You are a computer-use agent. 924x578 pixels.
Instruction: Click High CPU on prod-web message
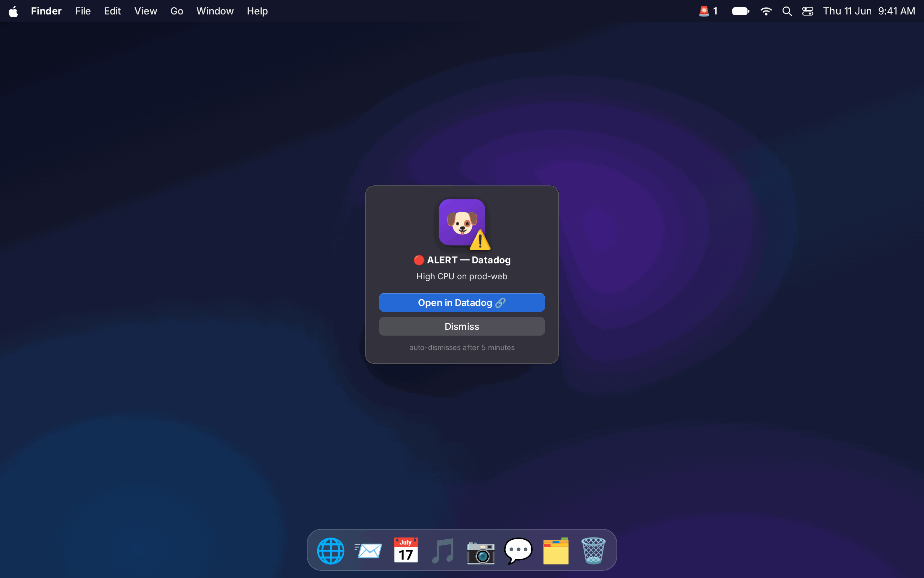[x=462, y=276]
